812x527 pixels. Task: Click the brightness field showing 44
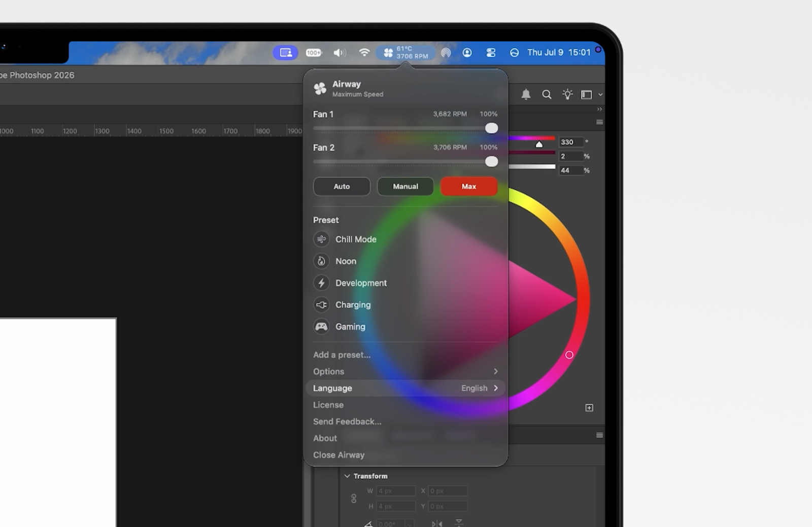tap(571, 171)
